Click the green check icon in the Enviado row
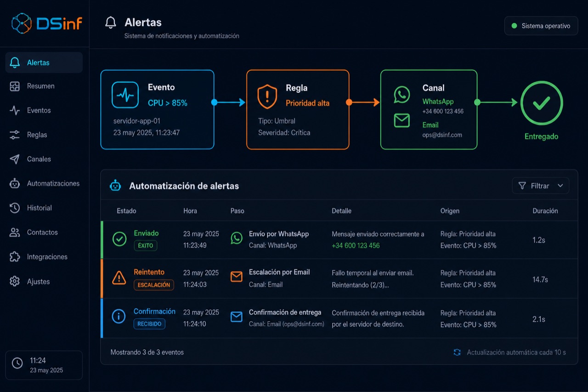 119,239
